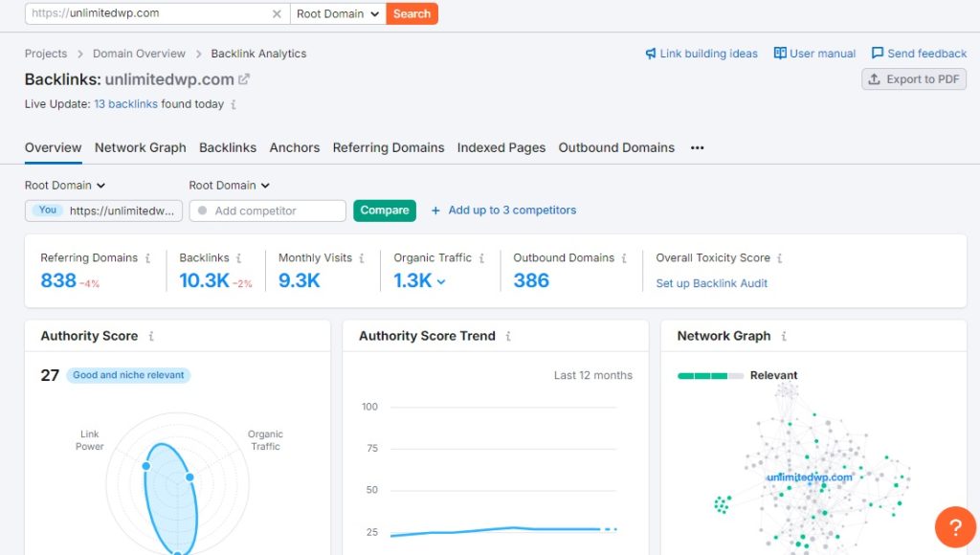Click the 838 Referring Domains value
Image resolution: width=980 pixels, height=555 pixels.
[58, 280]
